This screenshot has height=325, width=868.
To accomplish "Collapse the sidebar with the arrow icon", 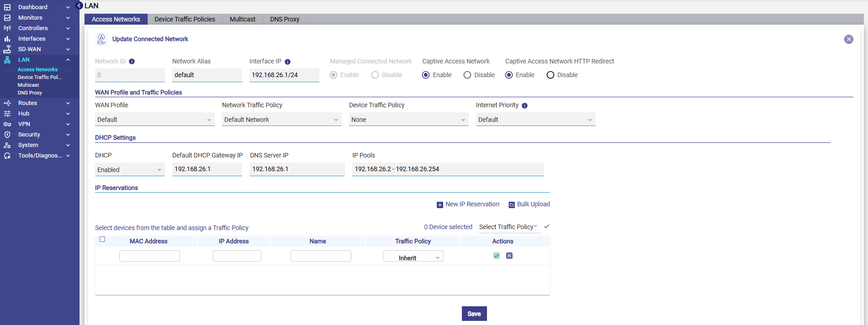I will pyautogui.click(x=79, y=5).
